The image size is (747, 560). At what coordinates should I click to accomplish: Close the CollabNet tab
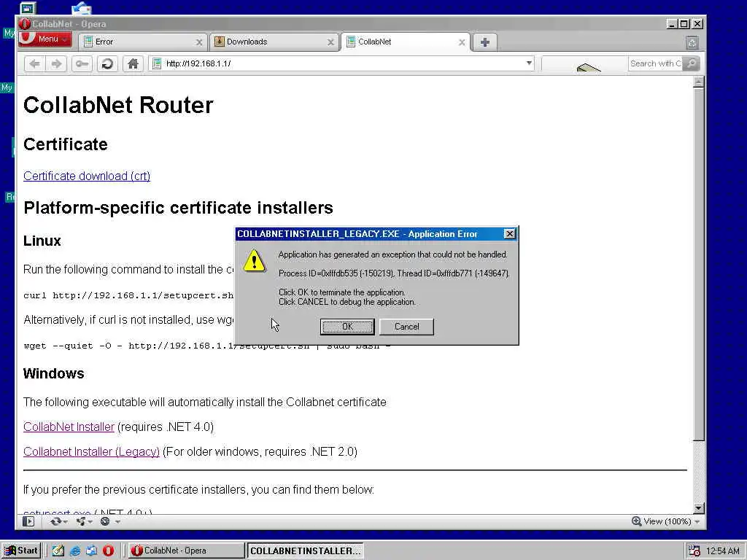462,42
